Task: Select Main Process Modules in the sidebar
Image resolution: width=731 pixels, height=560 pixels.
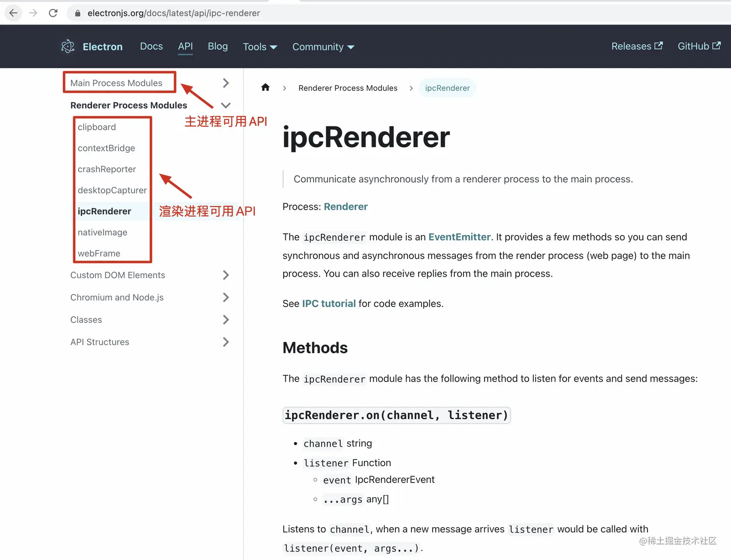Action: 116,83
